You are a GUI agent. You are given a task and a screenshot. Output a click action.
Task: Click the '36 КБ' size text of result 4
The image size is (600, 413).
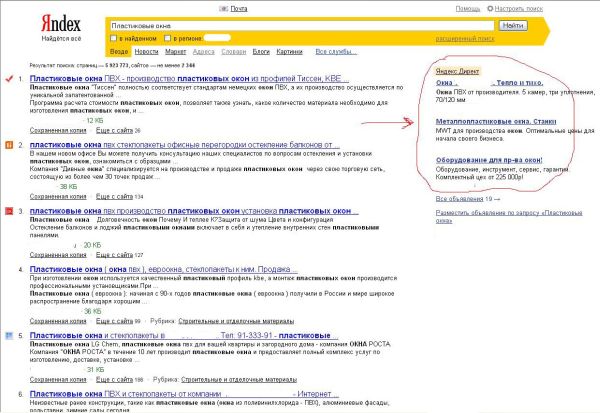(93, 311)
